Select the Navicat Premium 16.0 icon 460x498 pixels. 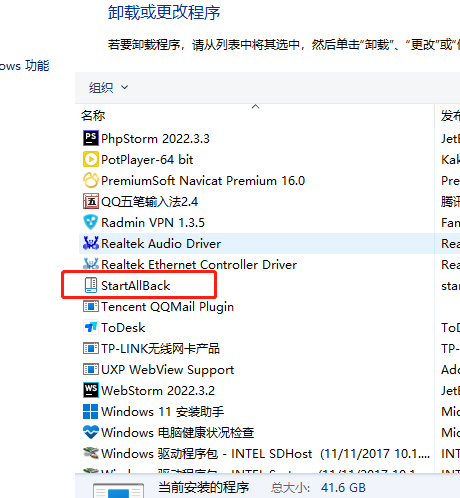coord(91,180)
